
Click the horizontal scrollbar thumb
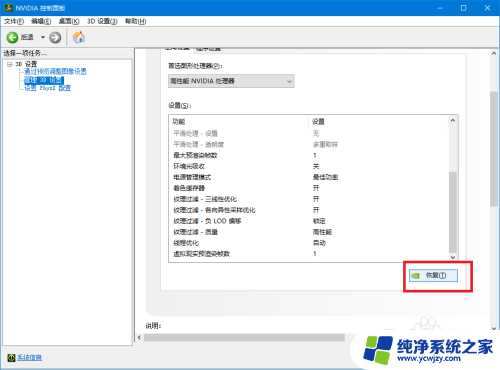(x=244, y=338)
